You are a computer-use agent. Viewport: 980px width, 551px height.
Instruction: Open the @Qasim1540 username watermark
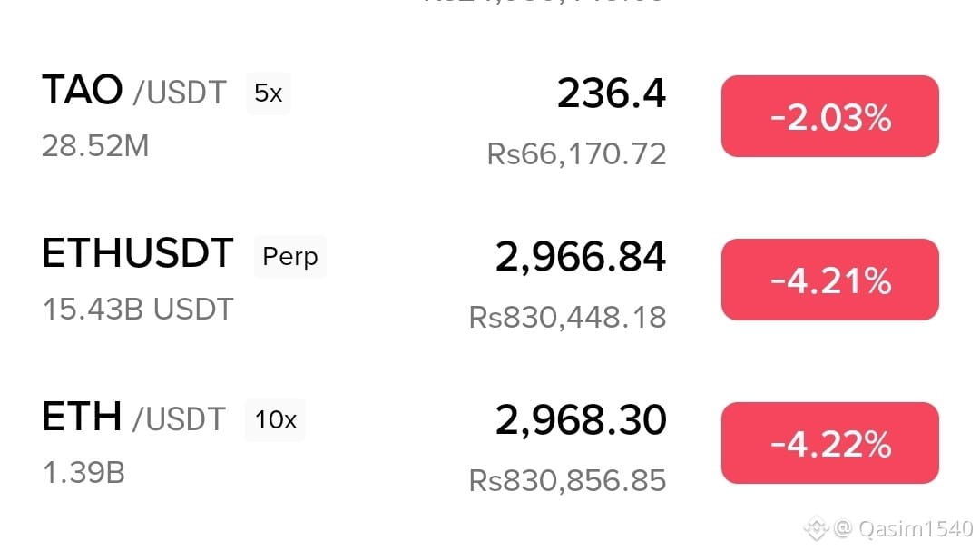pos(904,527)
